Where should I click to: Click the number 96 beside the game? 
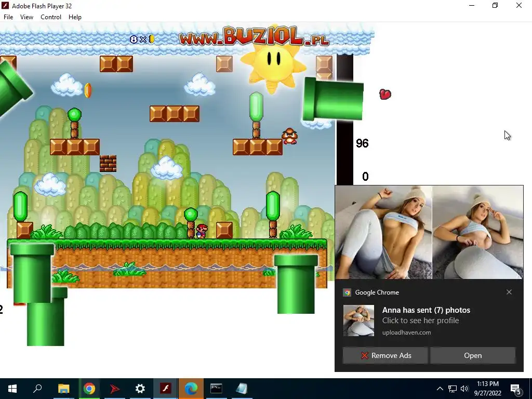click(x=362, y=143)
